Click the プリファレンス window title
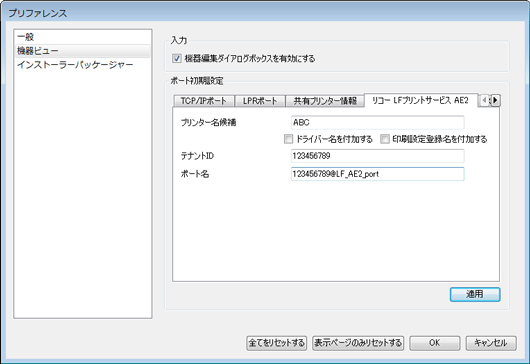 (38, 13)
